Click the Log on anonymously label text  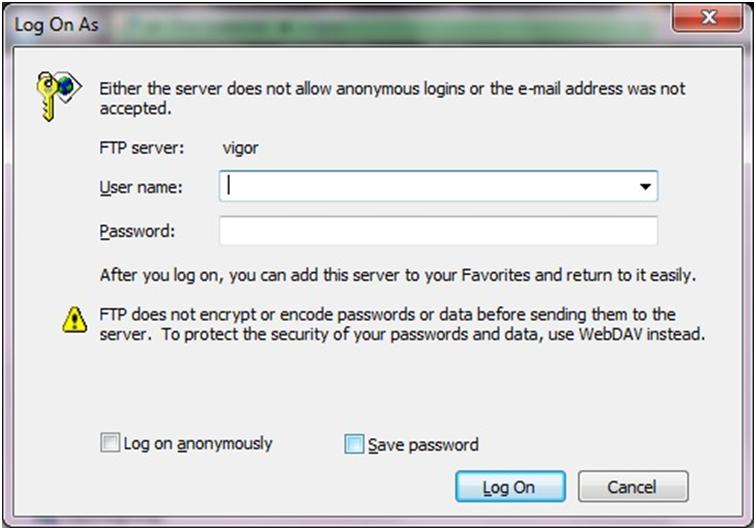coord(198,443)
